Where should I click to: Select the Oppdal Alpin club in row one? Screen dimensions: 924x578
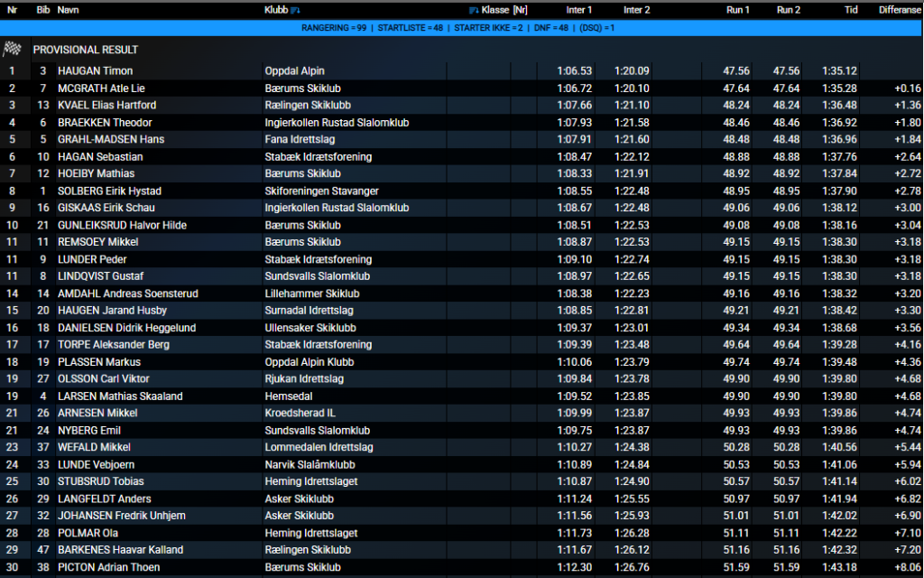pos(294,70)
